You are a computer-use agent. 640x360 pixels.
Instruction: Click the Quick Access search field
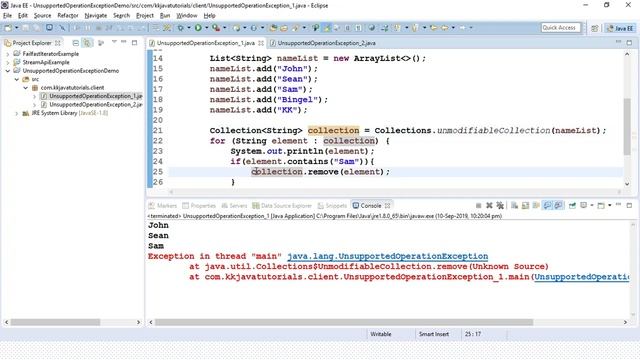(x=560, y=27)
